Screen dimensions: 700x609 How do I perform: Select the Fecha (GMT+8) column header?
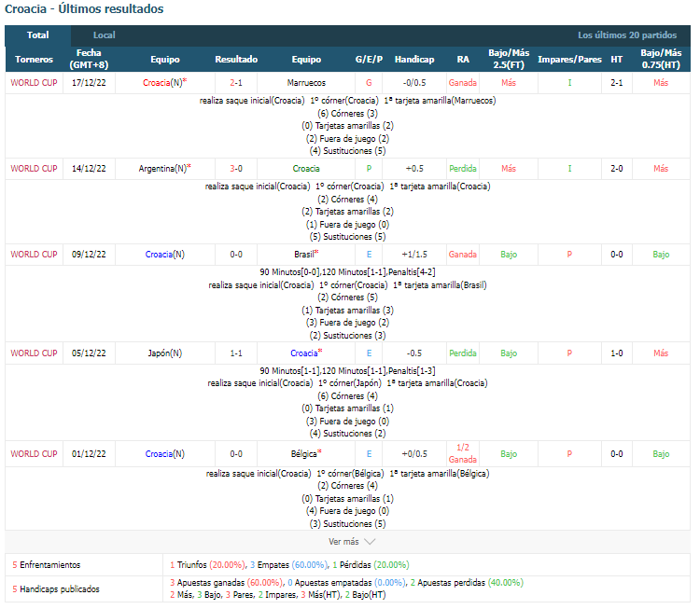(x=89, y=59)
